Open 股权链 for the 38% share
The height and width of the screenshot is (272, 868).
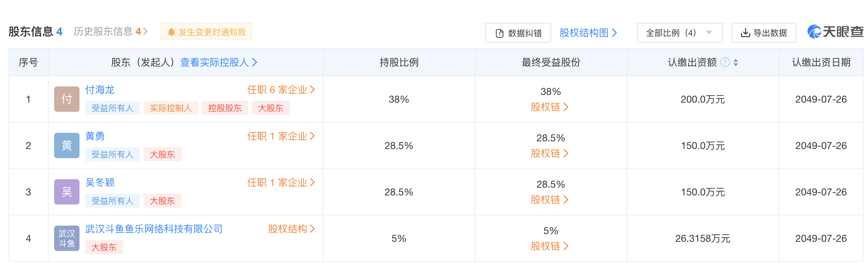550,107
